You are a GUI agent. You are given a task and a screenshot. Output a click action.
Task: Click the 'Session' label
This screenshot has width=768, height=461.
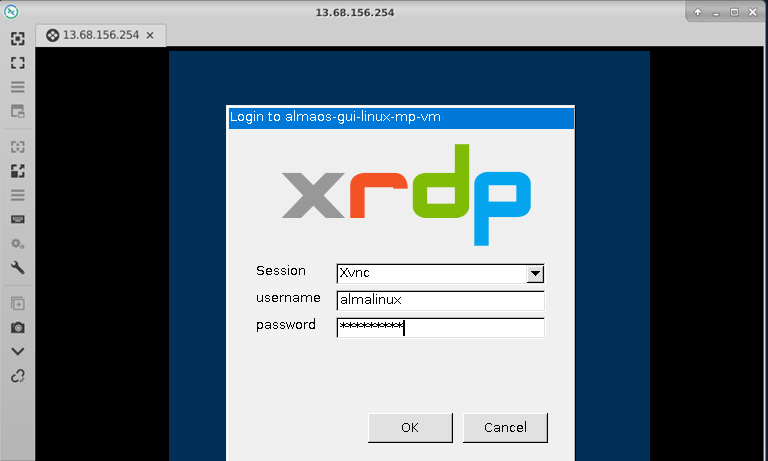[x=281, y=270]
